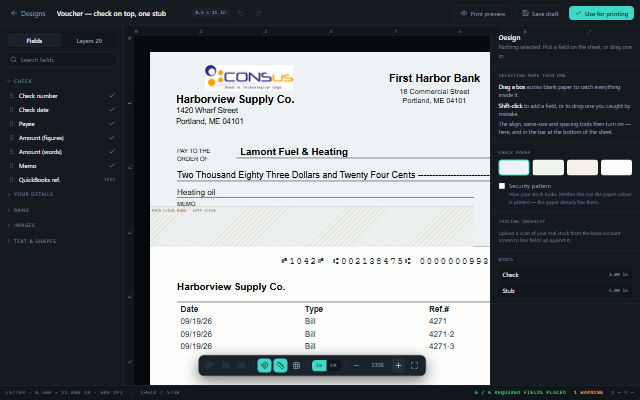
Task: Select the Check number field
Action: point(62,96)
